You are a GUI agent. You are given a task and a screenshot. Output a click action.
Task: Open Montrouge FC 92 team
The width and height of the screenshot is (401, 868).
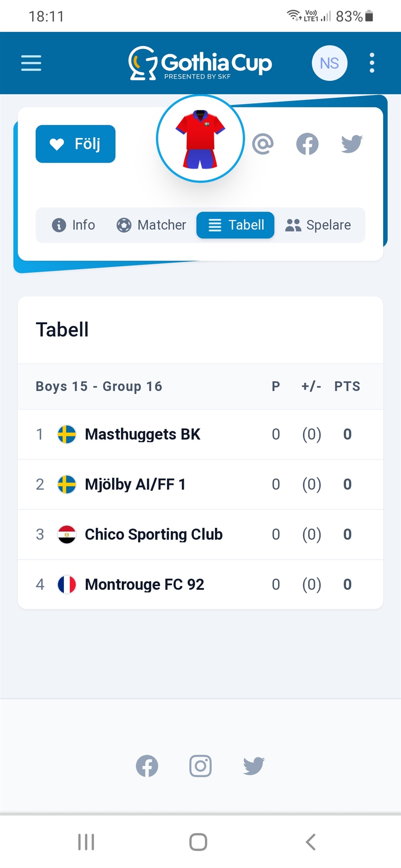pyautogui.click(x=200, y=585)
